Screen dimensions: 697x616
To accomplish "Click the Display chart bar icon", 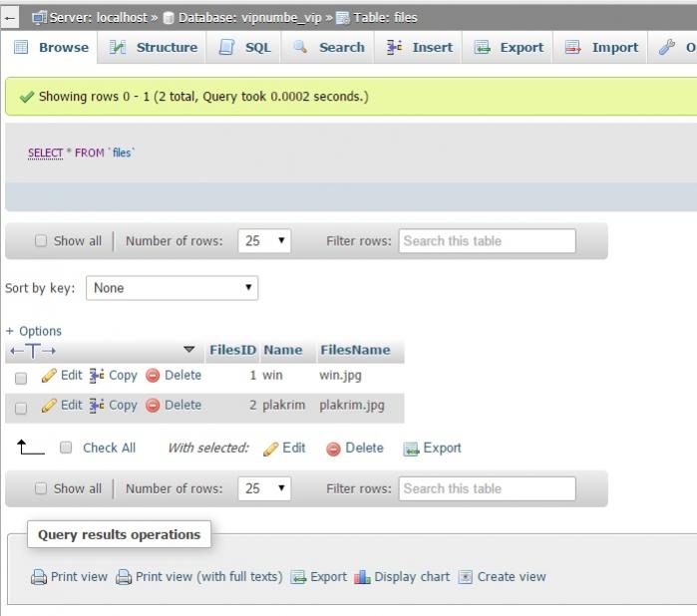I will point(362,577).
